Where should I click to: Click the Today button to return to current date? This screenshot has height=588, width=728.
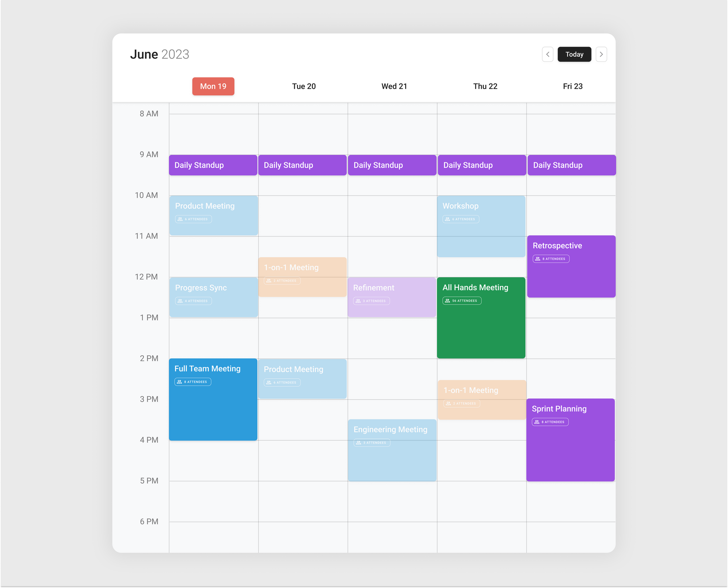point(574,54)
